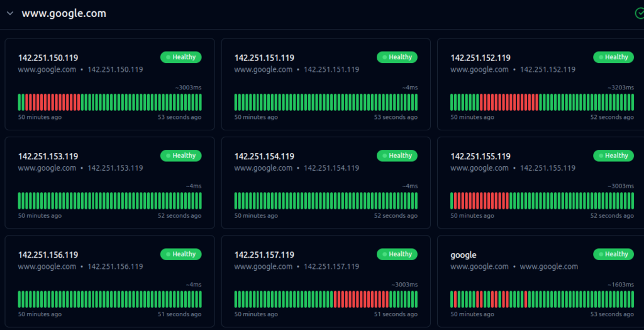Click Healthy badge on 142.251.156.119 card
This screenshot has width=644, height=330.
(180, 254)
